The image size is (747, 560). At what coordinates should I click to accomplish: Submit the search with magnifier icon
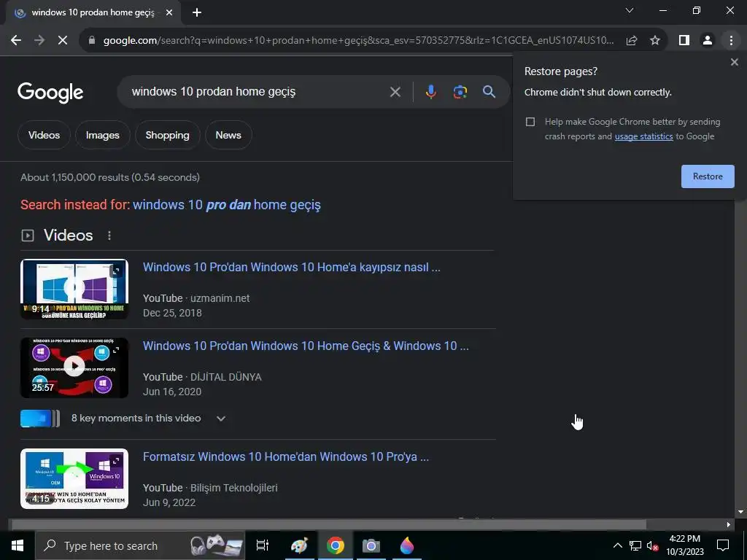pyautogui.click(x=489, y=92)
